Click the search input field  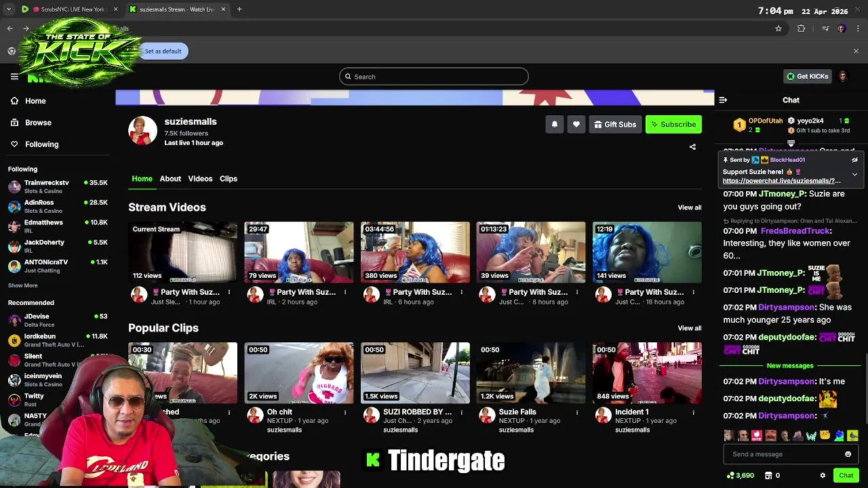434,77
